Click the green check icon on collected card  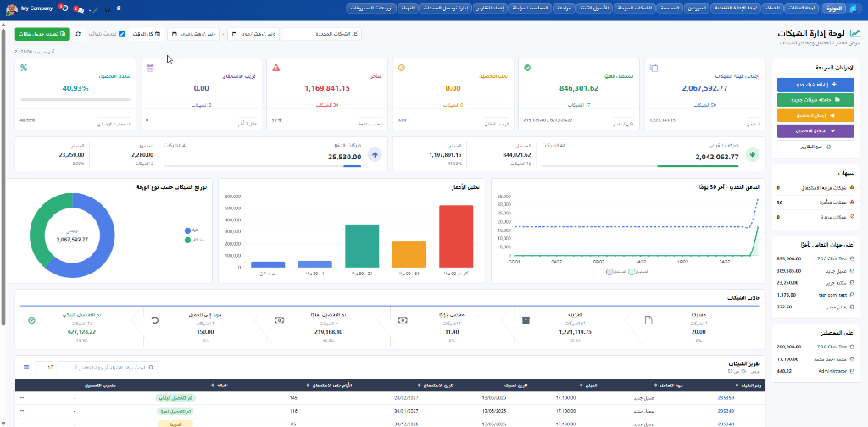[x=527, y=68]
